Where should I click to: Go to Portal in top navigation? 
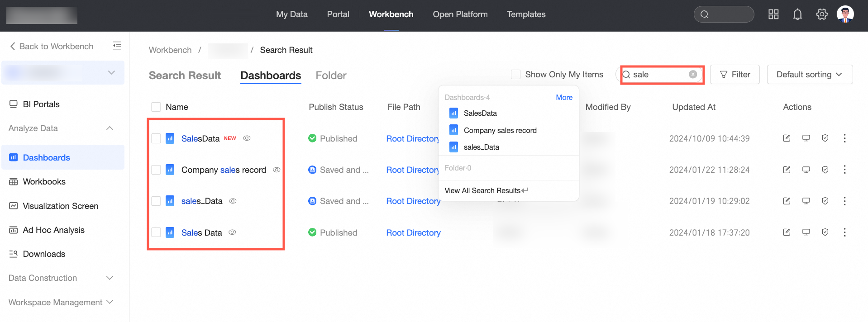point(338,14)
